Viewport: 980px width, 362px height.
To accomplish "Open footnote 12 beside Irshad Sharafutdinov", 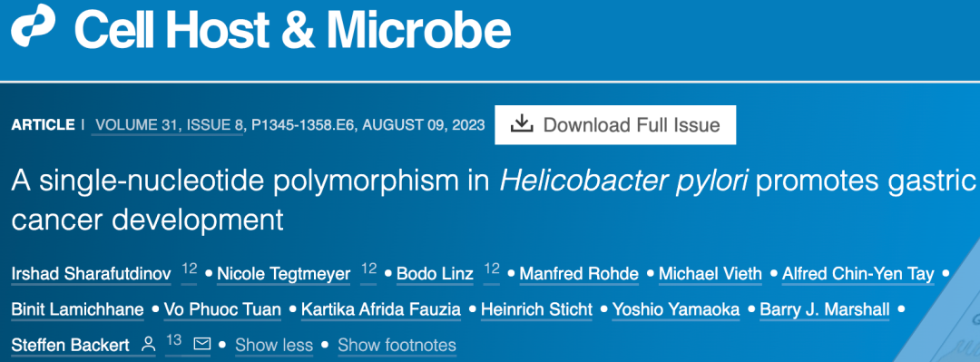I will pos(190,270).
